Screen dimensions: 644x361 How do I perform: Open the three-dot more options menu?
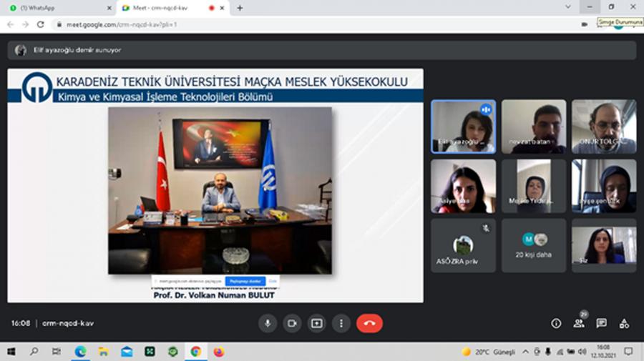(x=341, y=323)
